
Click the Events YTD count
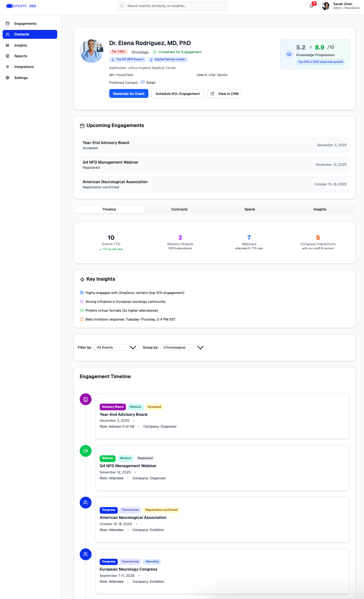[x=111, y=238]
